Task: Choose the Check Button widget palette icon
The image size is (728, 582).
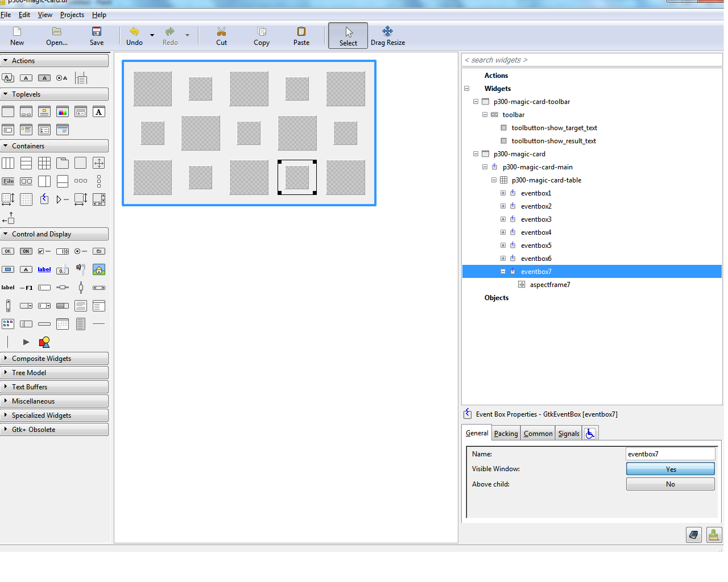Action: [x=44, y=251]
